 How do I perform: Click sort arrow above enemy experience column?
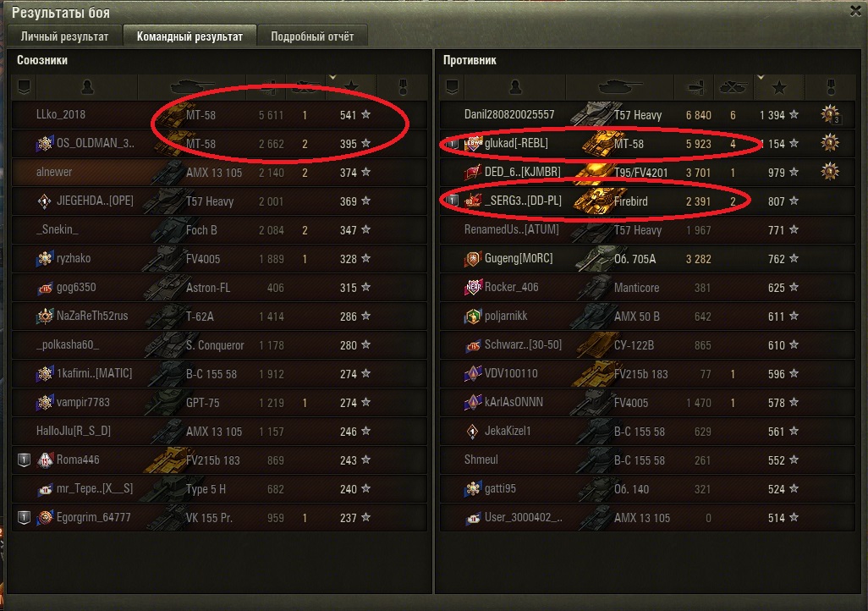(761, 77)
